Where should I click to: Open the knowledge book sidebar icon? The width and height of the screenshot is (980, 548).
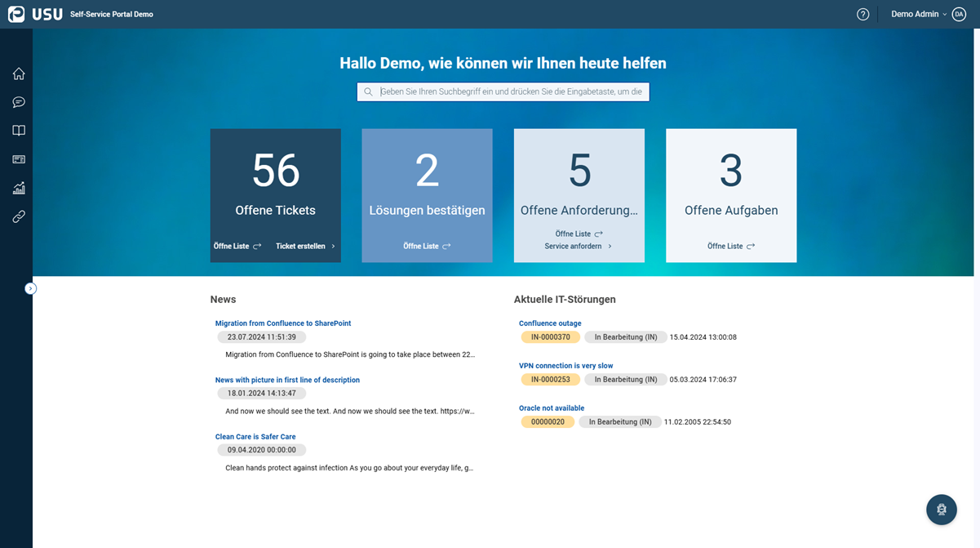click(x=19, y=131)
